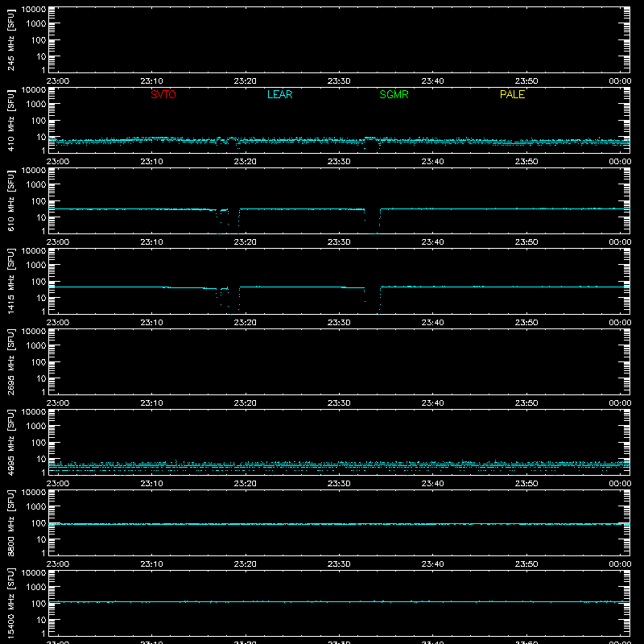Click the green SGMR station label
644x644 pixels.
394,94
